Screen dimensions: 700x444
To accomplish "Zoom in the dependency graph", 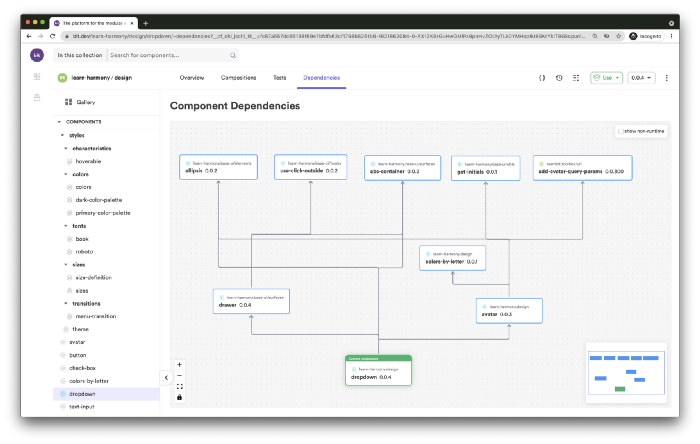I will (x=179, y=365).
